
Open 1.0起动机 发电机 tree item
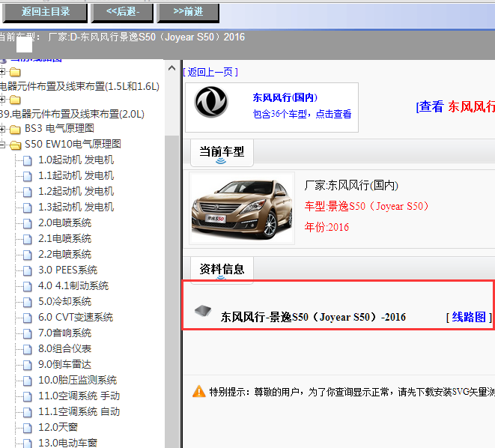coord(76,160)
